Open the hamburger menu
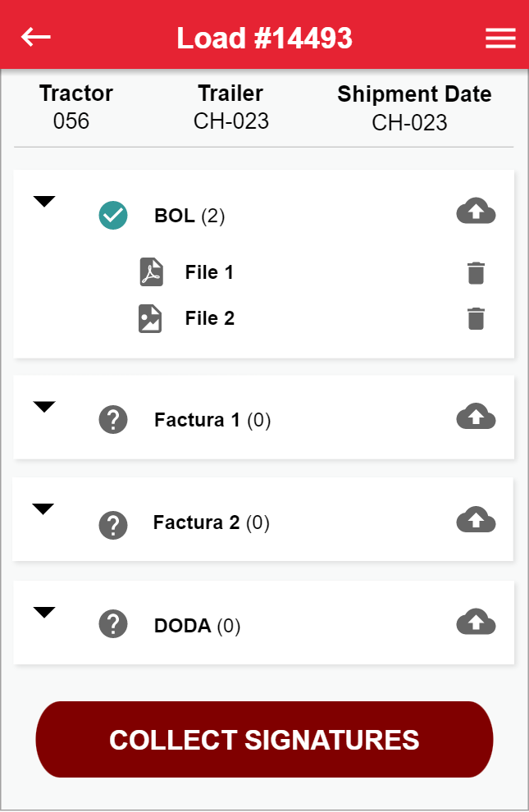This screenshot has width=529, height=812. [500, 39]
